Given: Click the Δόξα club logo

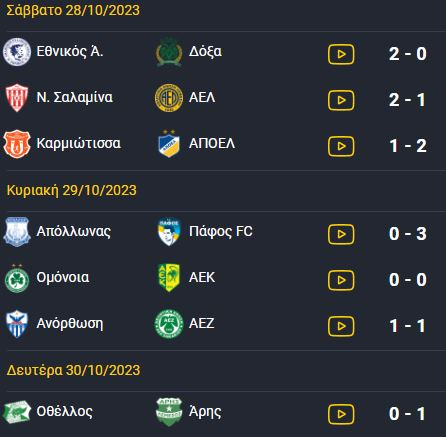Looking at the screenshot, I should coord(169,52).
